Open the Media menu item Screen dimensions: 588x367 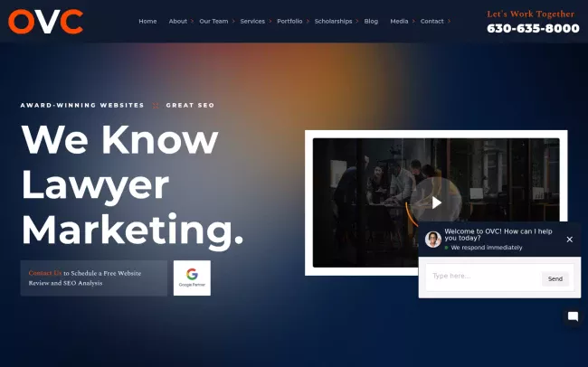[x=399, y=22]
